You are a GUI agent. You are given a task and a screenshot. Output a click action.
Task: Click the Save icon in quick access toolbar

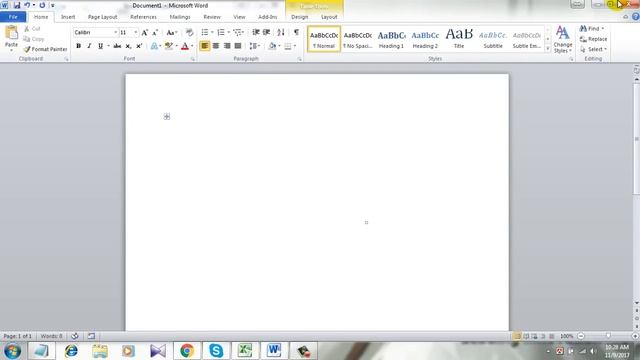click(17, 5)
